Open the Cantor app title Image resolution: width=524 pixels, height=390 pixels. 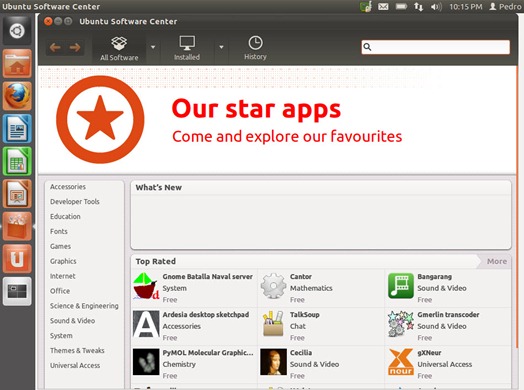[x=301, y=277]
